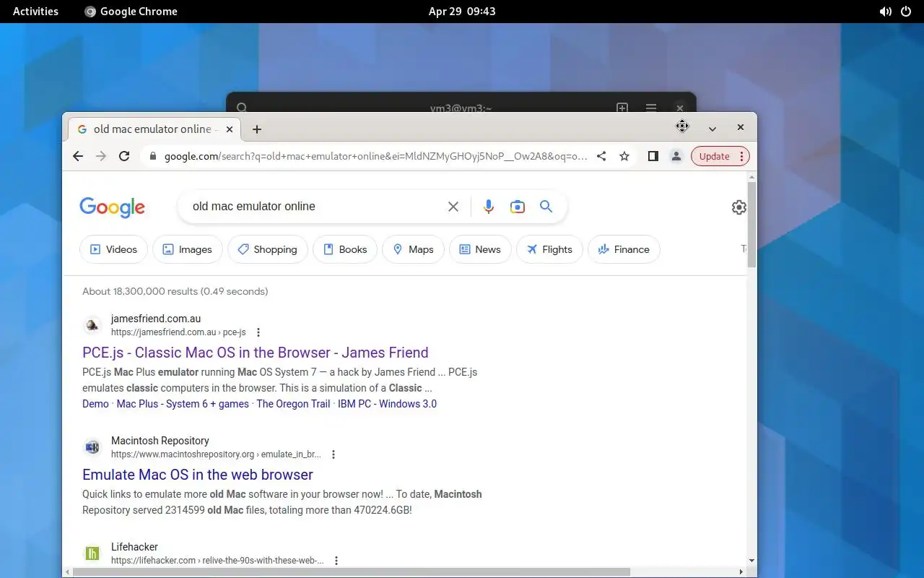Filter results by Maps

tap(413, 249)
